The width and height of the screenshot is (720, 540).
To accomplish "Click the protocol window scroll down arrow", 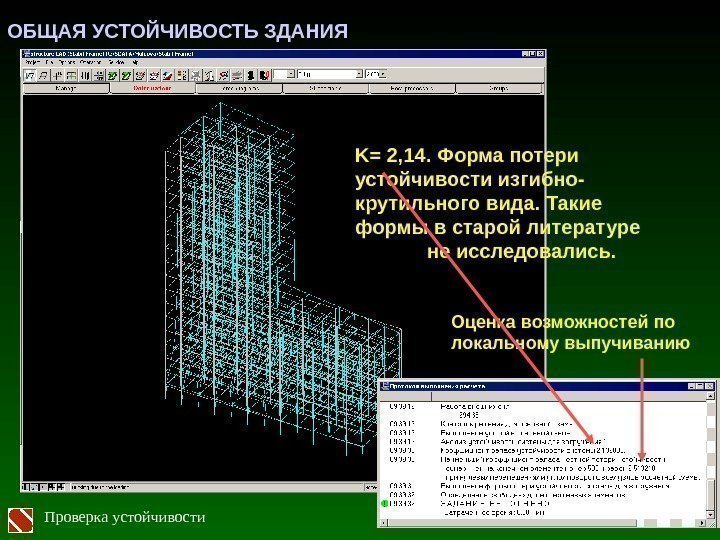I will point(711,515).
